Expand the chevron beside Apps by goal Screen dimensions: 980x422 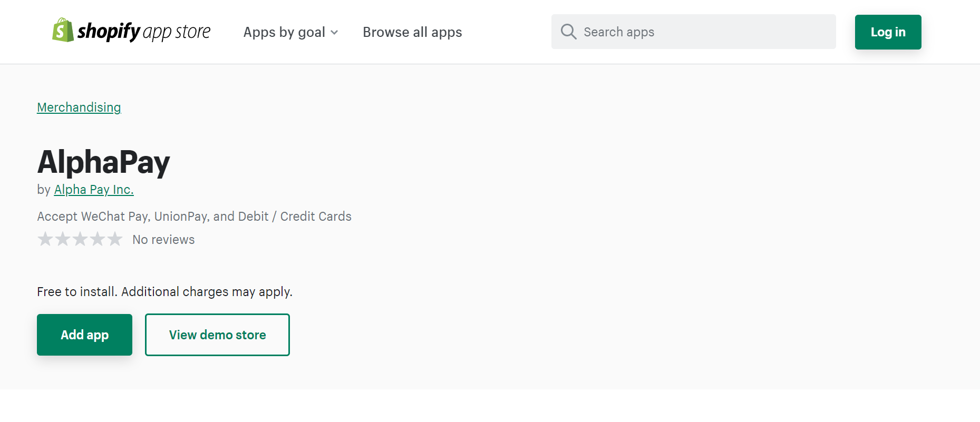(x=334, y=33)
